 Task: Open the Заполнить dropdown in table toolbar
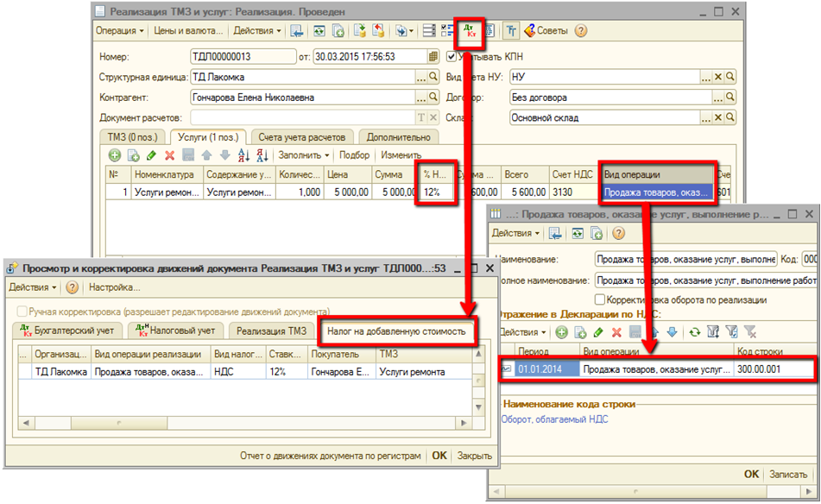point(303,155)
